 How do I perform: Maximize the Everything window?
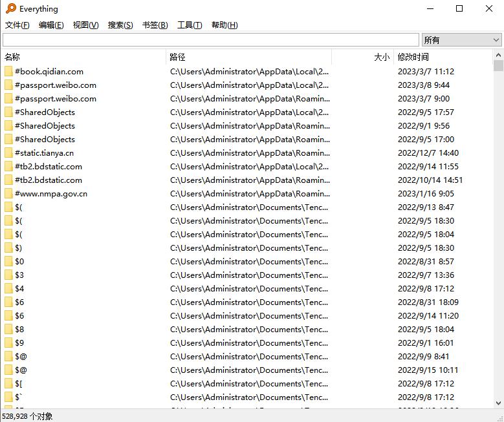tap(459, 8)
